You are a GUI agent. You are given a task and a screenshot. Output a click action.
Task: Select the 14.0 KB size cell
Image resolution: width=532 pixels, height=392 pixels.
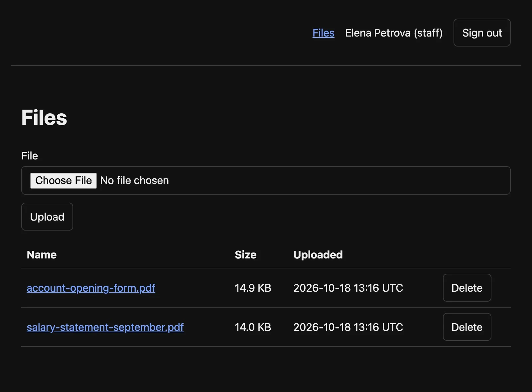[x=253, y=327]
